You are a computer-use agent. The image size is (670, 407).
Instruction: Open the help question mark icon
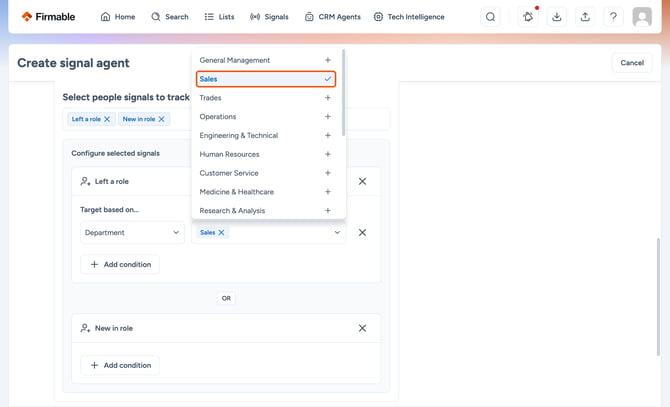613,17
